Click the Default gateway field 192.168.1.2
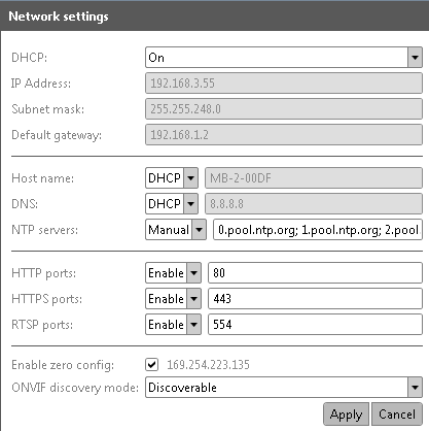Viewport: 429px width, 431px height. [284, 135]
